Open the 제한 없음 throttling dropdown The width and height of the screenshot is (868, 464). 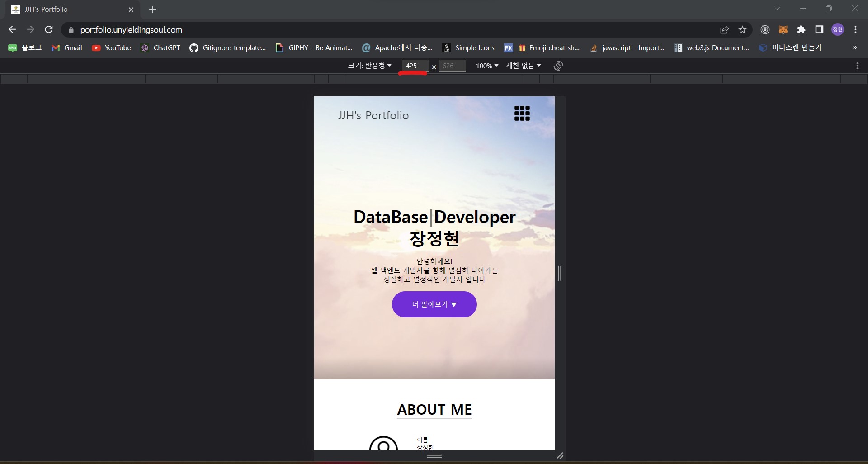(x=523, y=66)
